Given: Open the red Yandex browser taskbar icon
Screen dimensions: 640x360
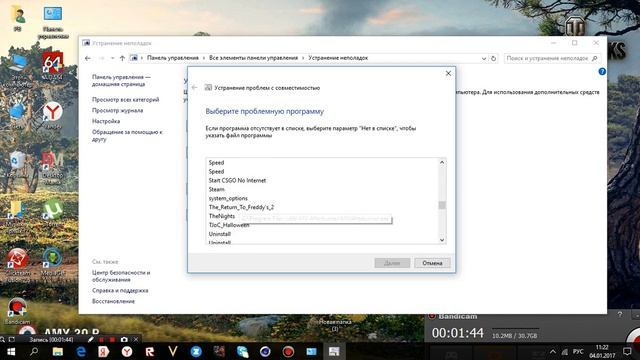Looking at the screenshot, I should coord(127,351).
